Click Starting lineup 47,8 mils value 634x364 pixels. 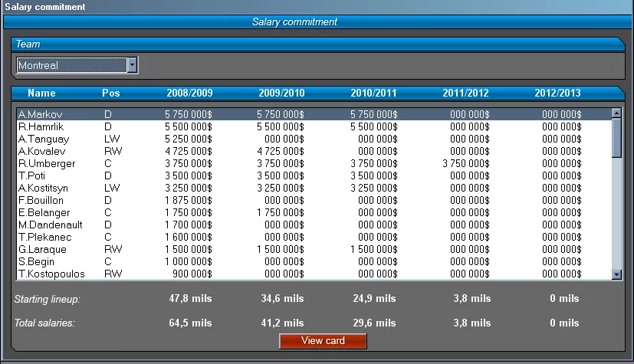coord(190,299)
